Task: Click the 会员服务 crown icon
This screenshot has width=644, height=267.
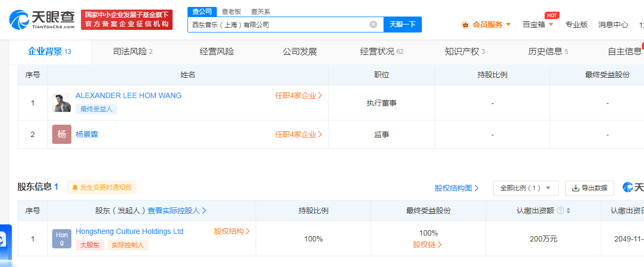Action: [465, 25]
